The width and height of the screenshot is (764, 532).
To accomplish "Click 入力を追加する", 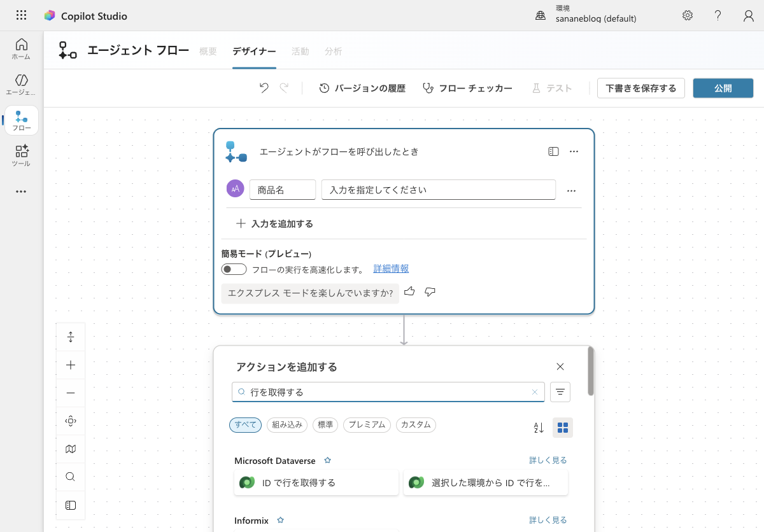I will pyautogui.click(x=275, y=224).
